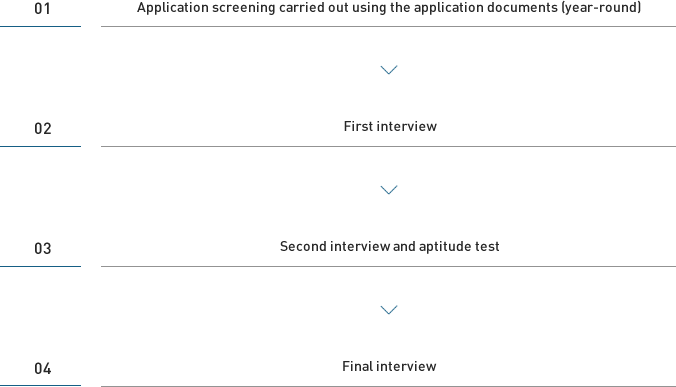Image resolution: width=676 pixels, height=387 pixels.
Task: Click the Application screening step text
Action: pos(389,8)
